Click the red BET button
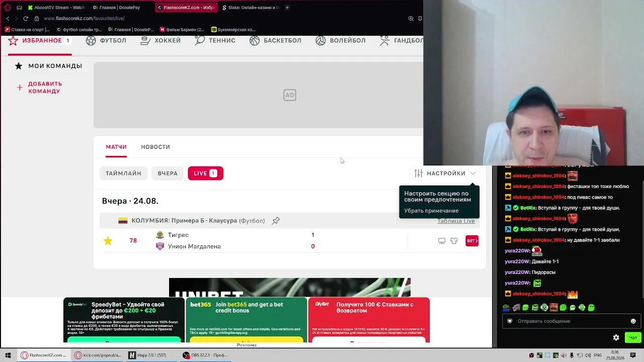The image size is (644, 362). click(x=472, y=241)
